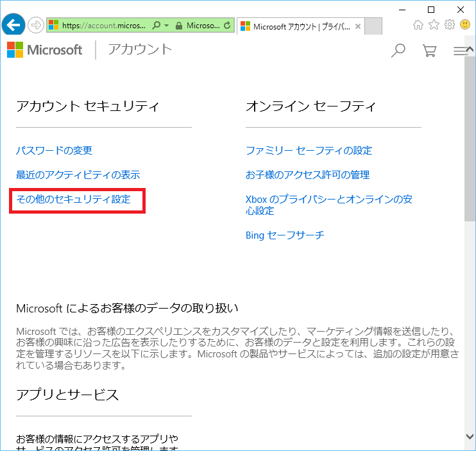
Task: Click the scrollbar up arrow
Action: [x=470, y=49]
